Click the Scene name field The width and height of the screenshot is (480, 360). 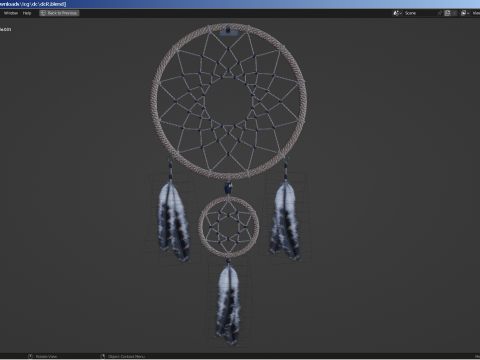[x=419, y=13]
